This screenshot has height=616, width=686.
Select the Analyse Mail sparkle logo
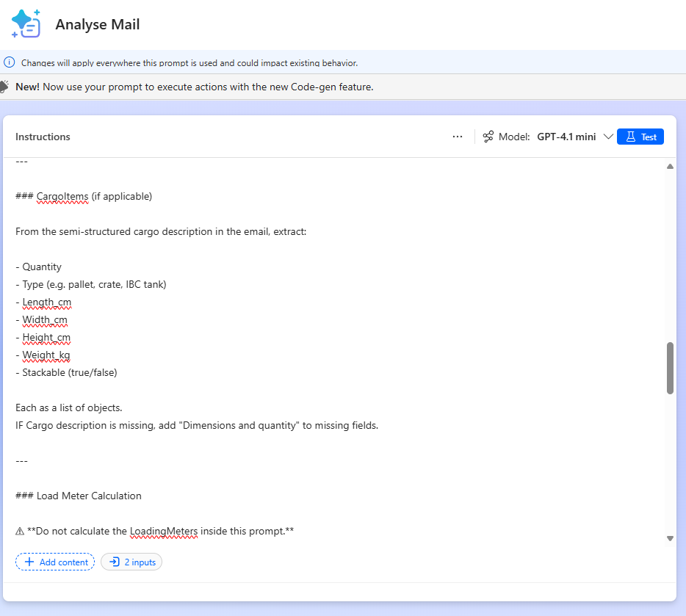pyautogui.click(x=25, y=23)
